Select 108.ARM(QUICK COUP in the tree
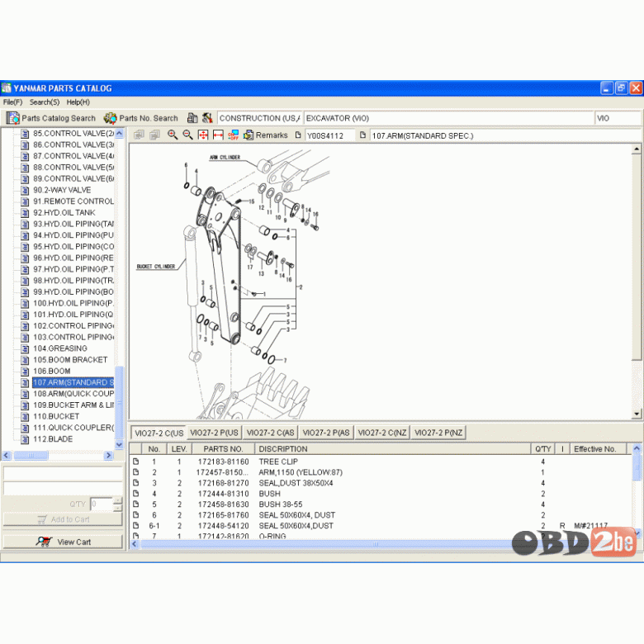Image resolution: width=644 pixels, height=644 pixels. point(73,394)
